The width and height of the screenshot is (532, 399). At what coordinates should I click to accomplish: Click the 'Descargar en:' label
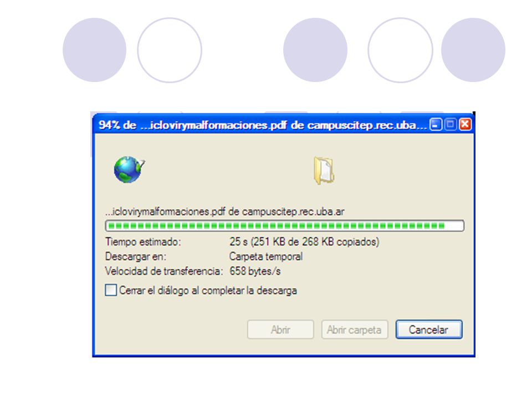point(136,257)
